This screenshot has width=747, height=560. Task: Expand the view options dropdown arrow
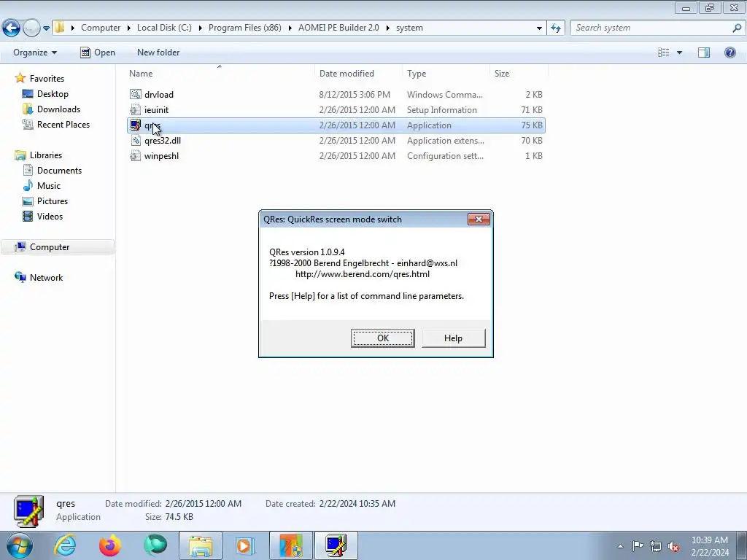click(679, 52)
